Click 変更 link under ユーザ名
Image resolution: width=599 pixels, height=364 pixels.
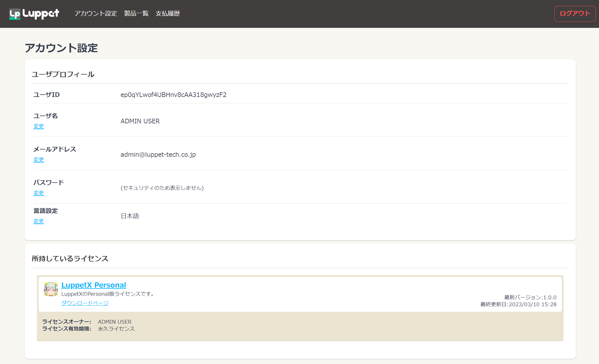[39, 126]
